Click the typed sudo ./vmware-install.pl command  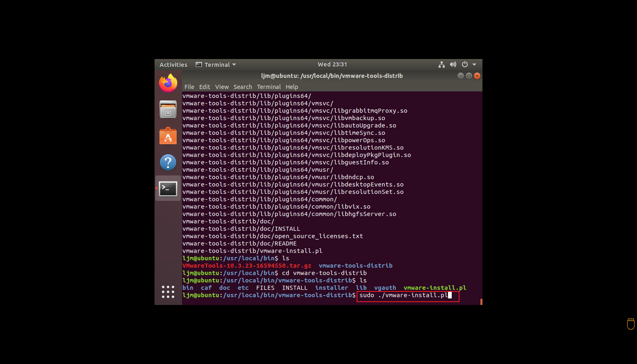(404, 295)
